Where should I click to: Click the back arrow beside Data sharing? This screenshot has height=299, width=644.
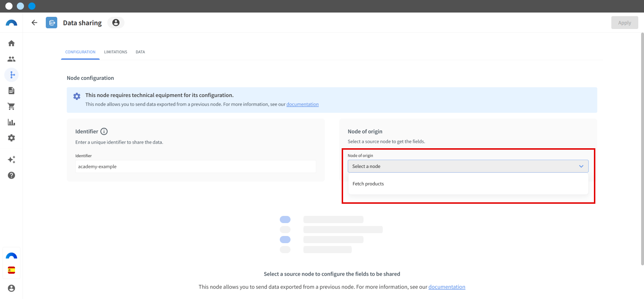point(34,23)
